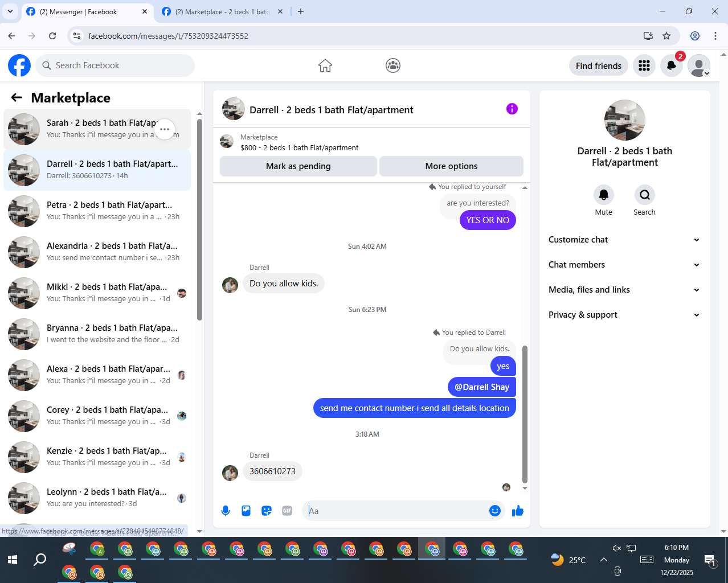This screenshot has width=728, height=583.
Task: Click conversation list scrollbar
Action: [199, 219]
